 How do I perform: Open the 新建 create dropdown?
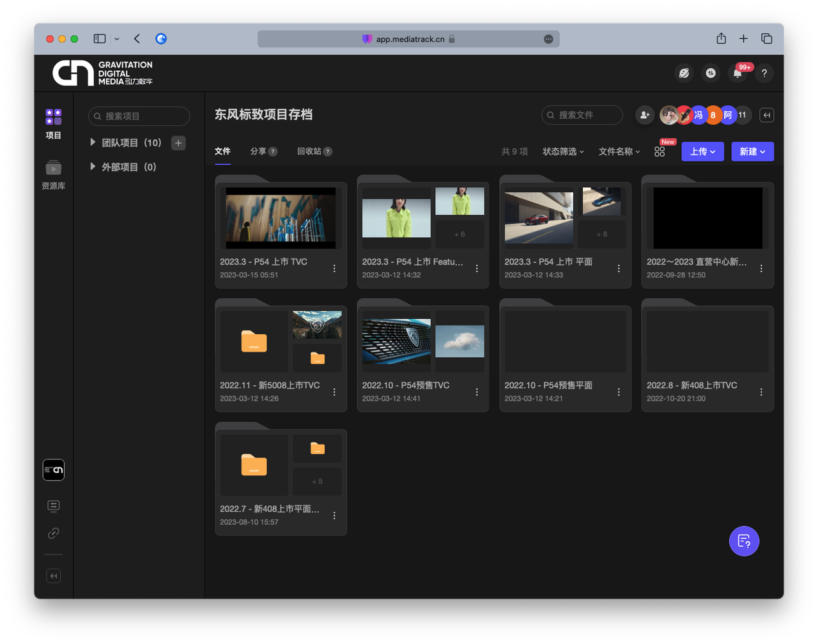tap(752, 151)
